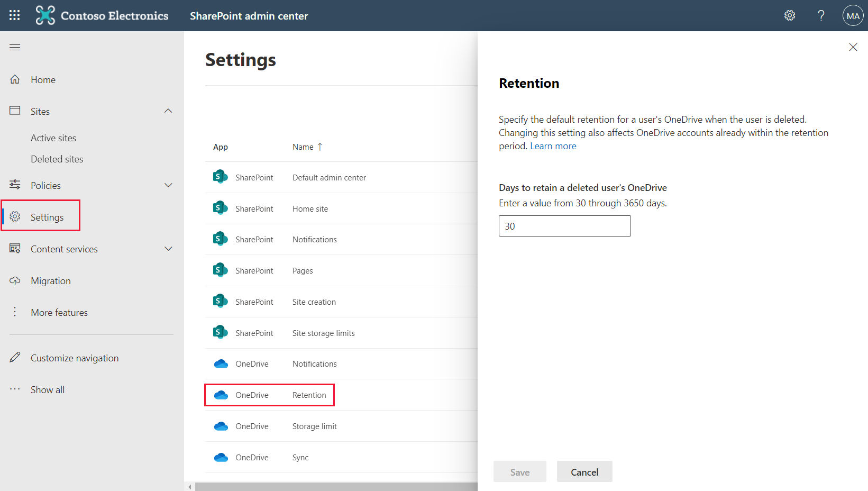Open the help question mark icon
The height and width of the screenshot is (491, 868).
click(821, 15)
